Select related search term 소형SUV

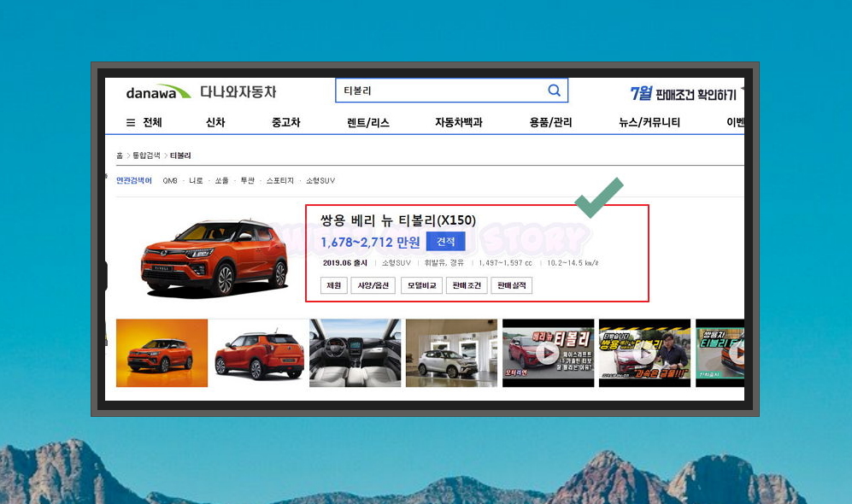pos(320,180)
